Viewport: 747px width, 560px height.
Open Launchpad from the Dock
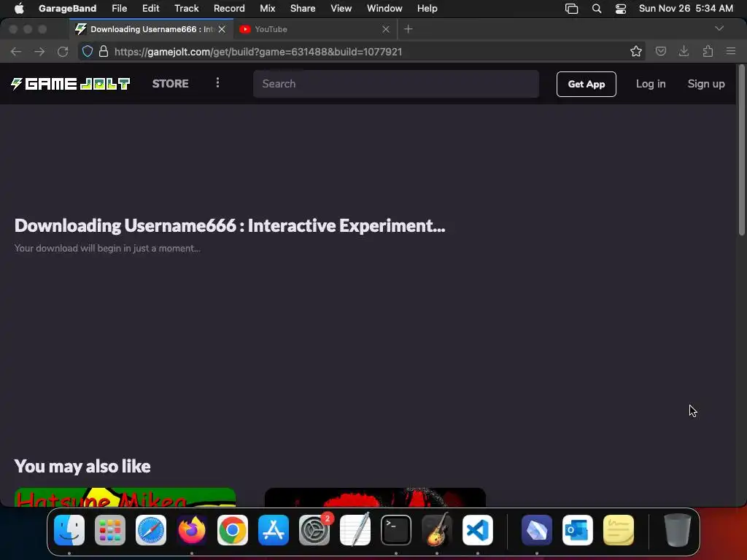(110, 530)
